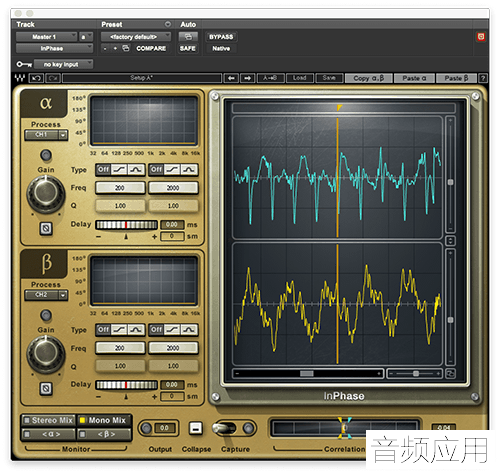The width and height of the screenshot is (500, 474).
Task: Select alpha band 1 shelf filter type
Action: 119,170
